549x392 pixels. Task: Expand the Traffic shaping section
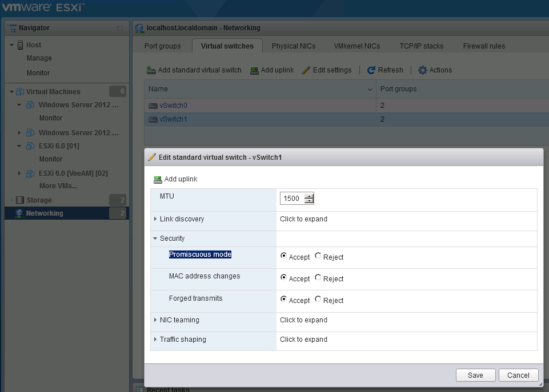[x=155, y=339]
